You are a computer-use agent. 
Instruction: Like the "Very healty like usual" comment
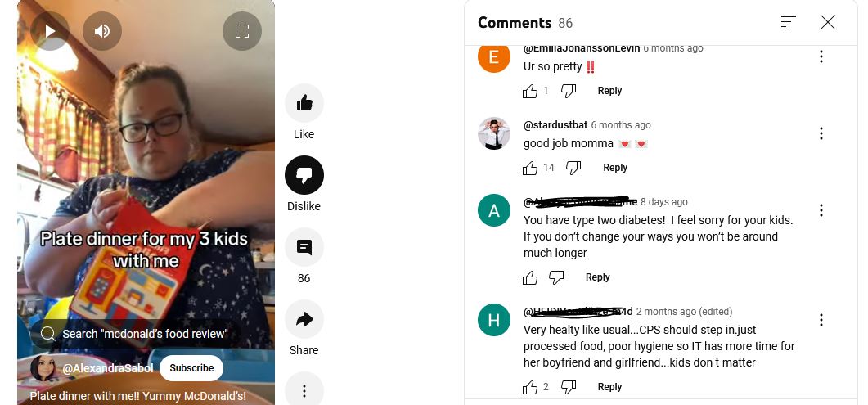coord(530,387)
